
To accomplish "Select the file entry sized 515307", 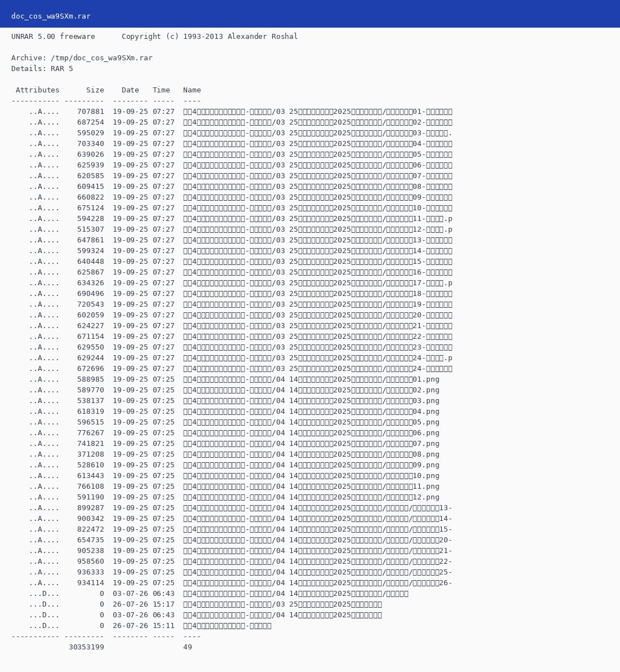I will coord(232,229).
